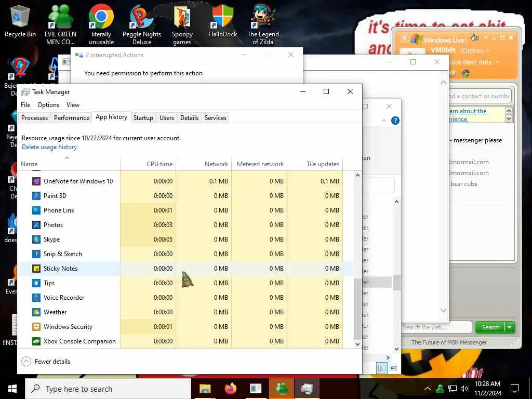Sort by the Name column header
The image size is (532, 399).
[x=69, y=164]
